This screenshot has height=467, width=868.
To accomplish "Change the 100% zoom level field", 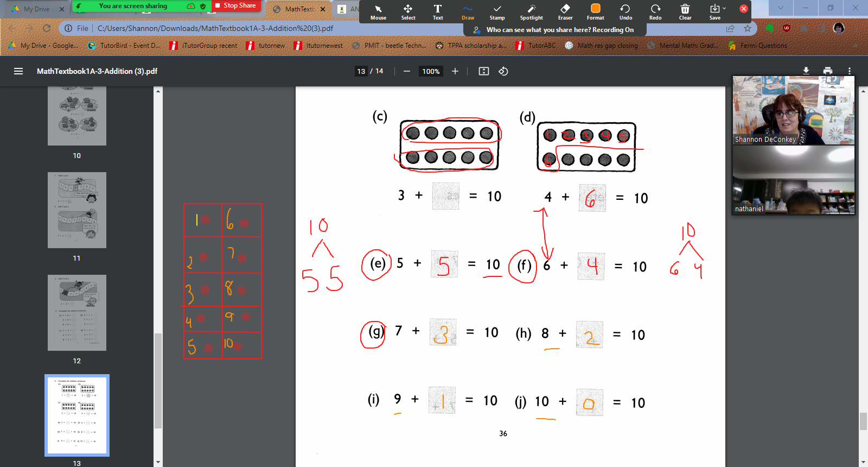I will tap(431, 71).
